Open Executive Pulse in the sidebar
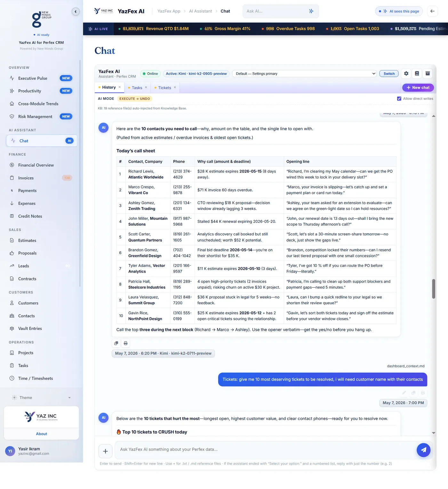Screen dimensions: 448x489 [x=42, y=78]
